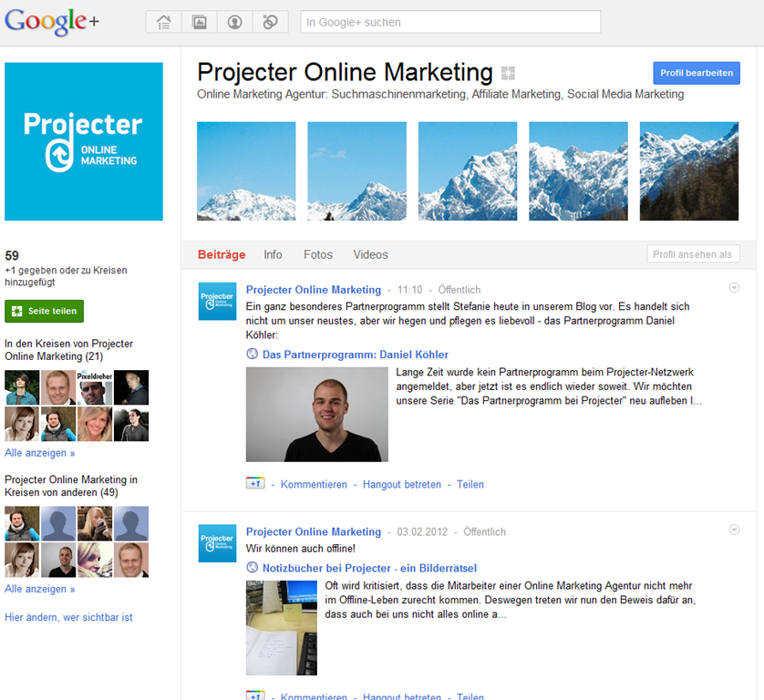Focus the 'In Google+ suchen' search field

coord(450,22)
